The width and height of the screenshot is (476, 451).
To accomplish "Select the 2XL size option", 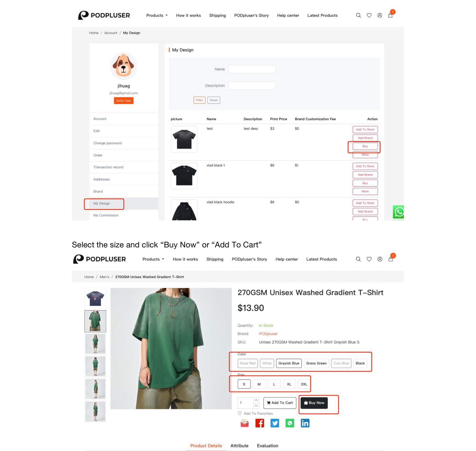I will [x=304, y=384].
